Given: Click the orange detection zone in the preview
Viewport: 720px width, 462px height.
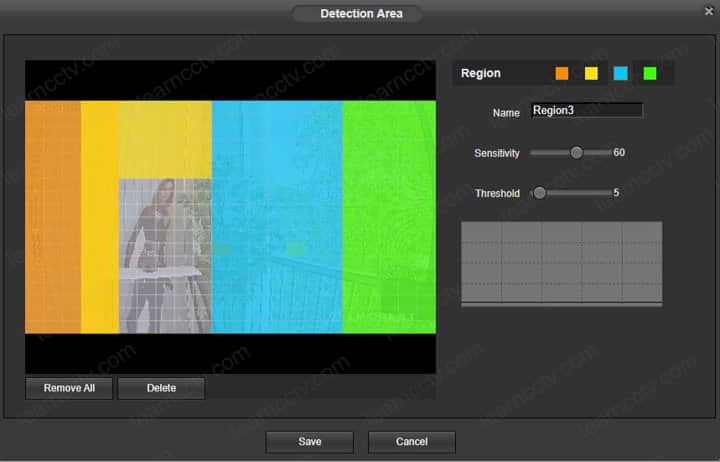Looking at the screenshot, I should (x=52, y=215).
